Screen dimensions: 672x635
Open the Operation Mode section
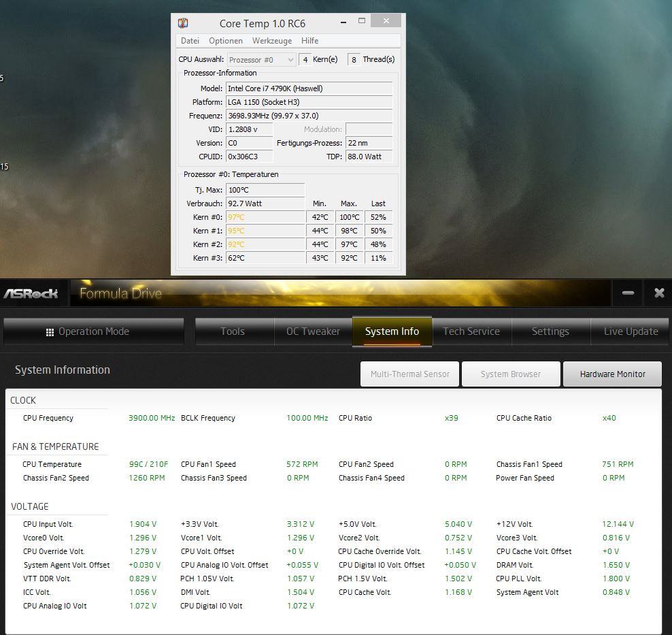coord(94,331)
